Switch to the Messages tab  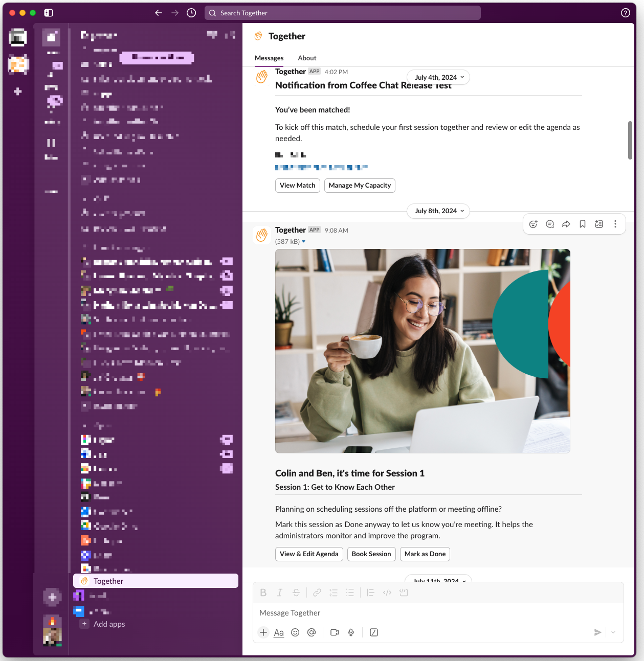[x=269, y=58]
